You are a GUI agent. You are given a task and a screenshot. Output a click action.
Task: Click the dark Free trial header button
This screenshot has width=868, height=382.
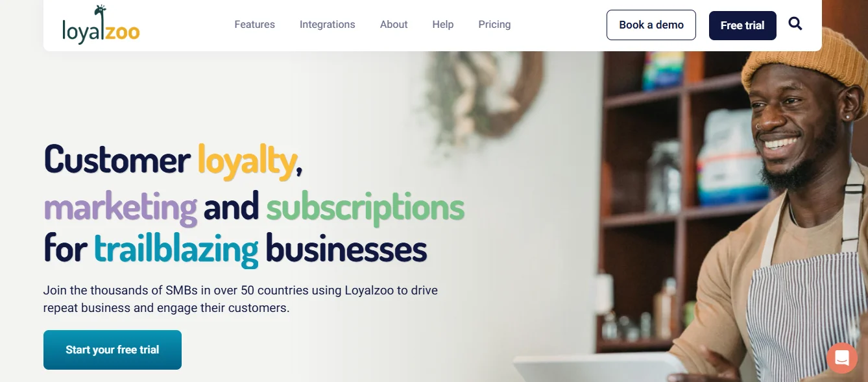point(742,26)
